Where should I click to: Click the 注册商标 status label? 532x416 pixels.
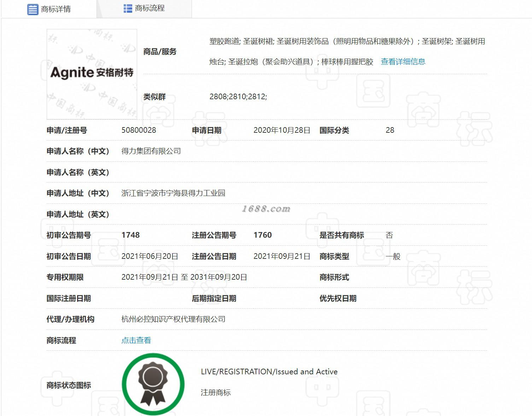216,393
